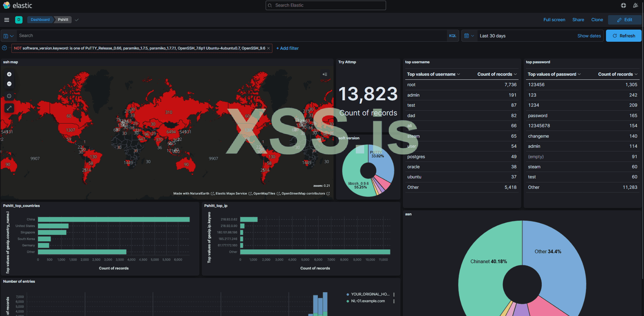Click the map fit-to-data-bounds icon

click(x=9, y=96)
